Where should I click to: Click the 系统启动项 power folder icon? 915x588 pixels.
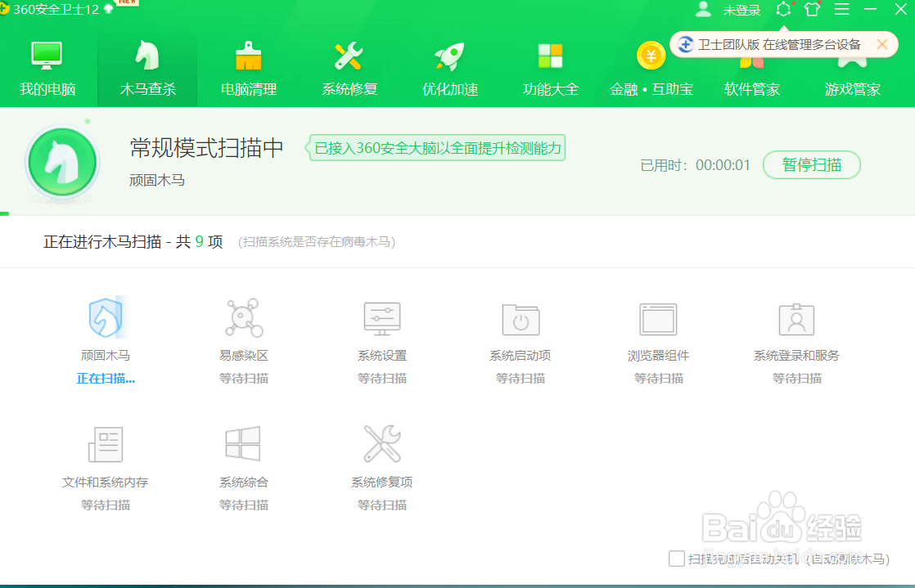521,320
